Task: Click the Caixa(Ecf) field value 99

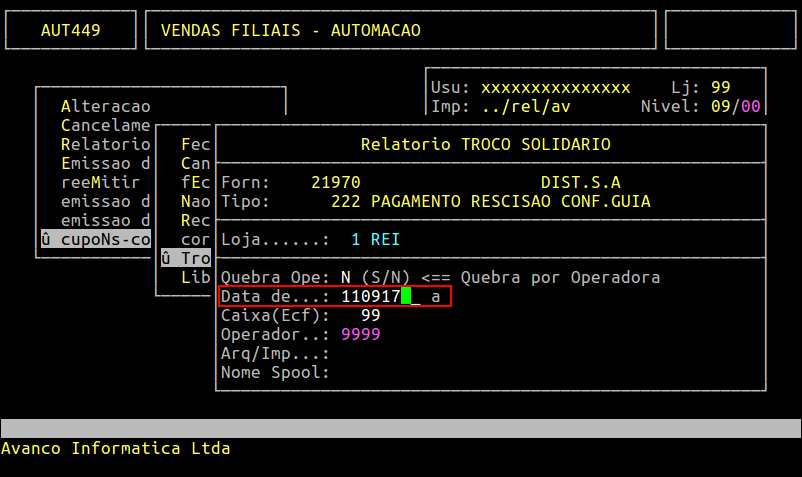Action: [370, 316]
